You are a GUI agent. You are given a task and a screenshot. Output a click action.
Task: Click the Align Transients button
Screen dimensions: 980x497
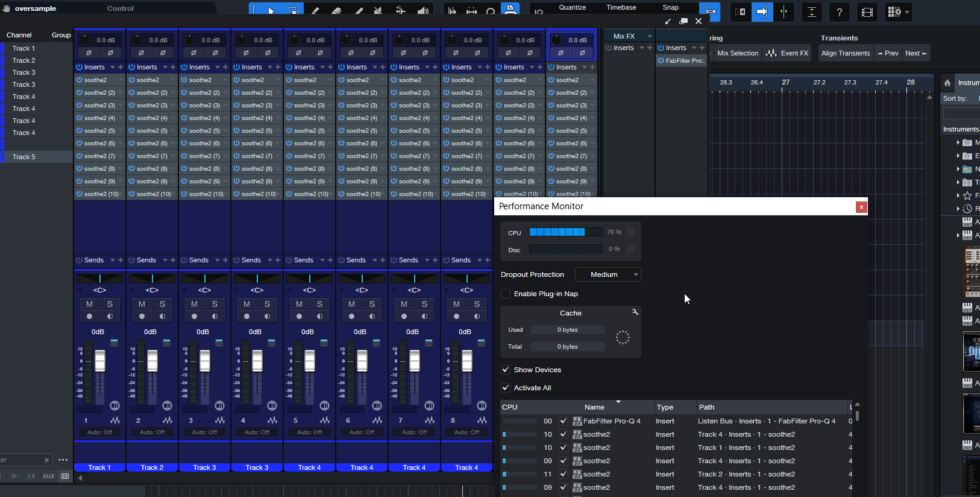point(845,53)
